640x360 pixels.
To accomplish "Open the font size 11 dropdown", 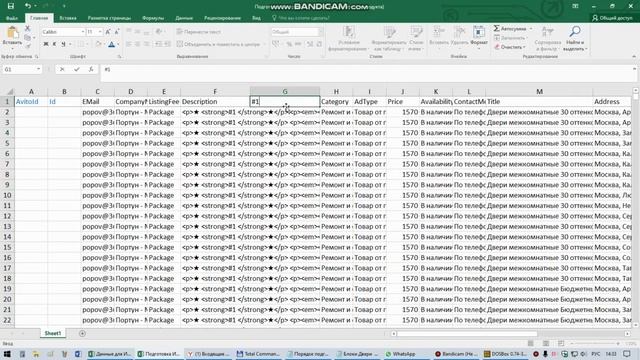I will [100, 32].
